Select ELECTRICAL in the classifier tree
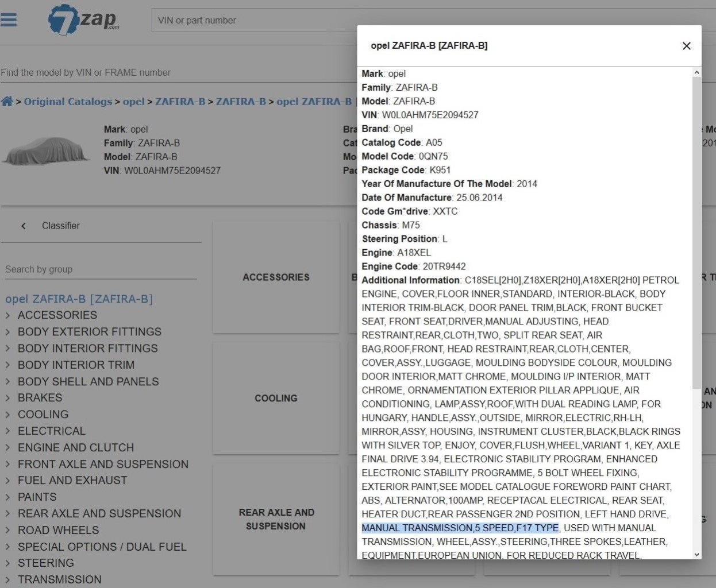This screenshot has width=716, height=588. pyautogui.click(x=51, y=431)
